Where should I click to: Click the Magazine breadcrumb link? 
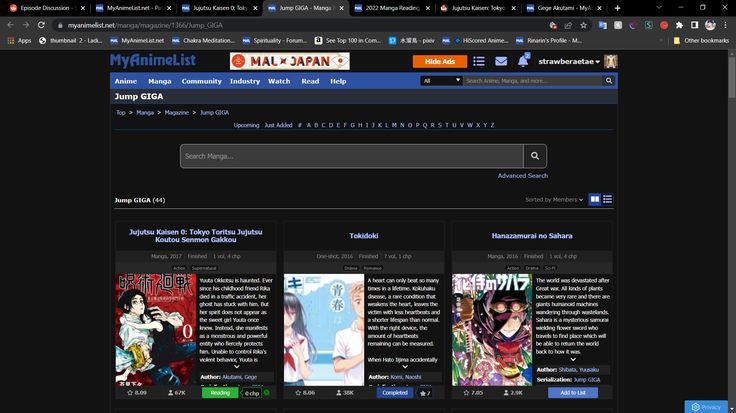coord(176,113)
